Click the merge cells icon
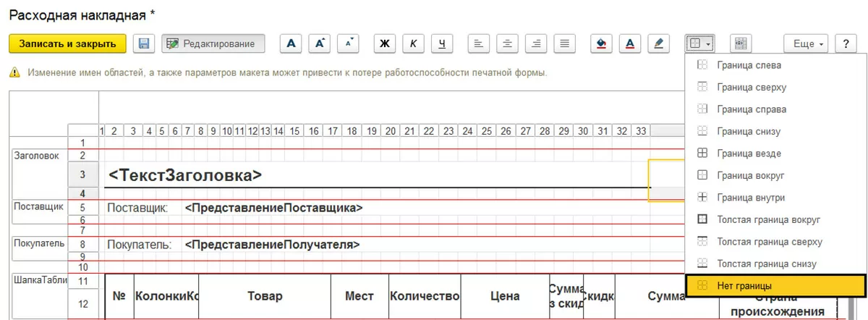 [740, 43]
